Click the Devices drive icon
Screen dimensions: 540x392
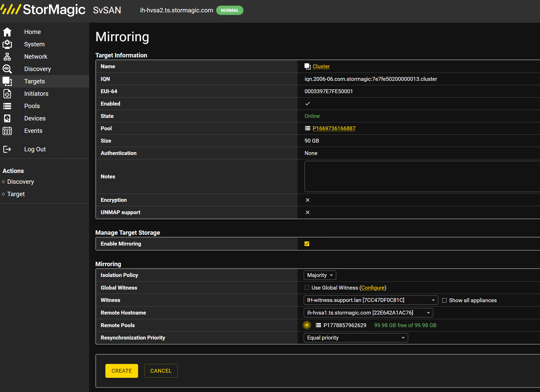(7, 118)
